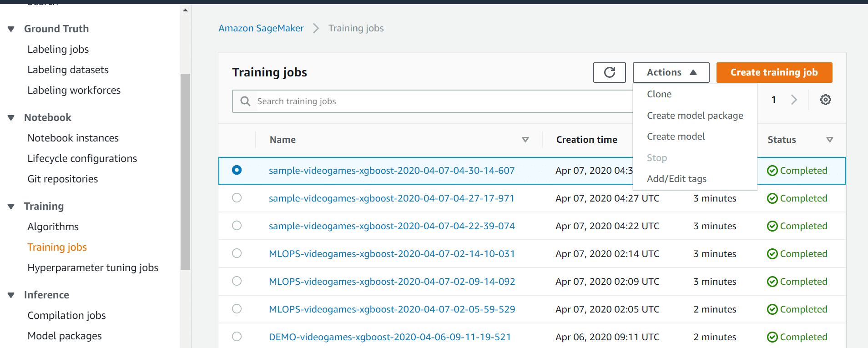Click Completed check icon for sample job 04-27-17-971
The width and height of the screenshot is (868, 348).
pyautogui.click(x=772, y=198)
